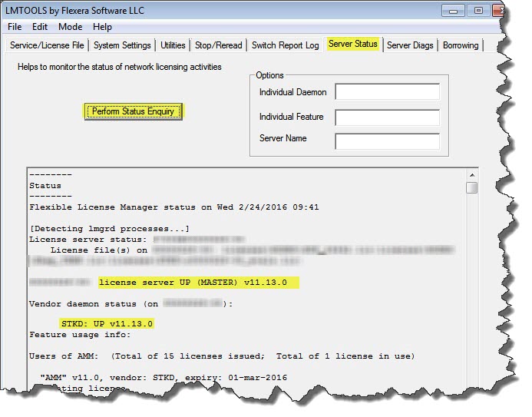Click the 'license server UP (MASTER) v11.13.0' line
Image resolution: width=532 pixels, height=417 pixels.
[193, 283]
